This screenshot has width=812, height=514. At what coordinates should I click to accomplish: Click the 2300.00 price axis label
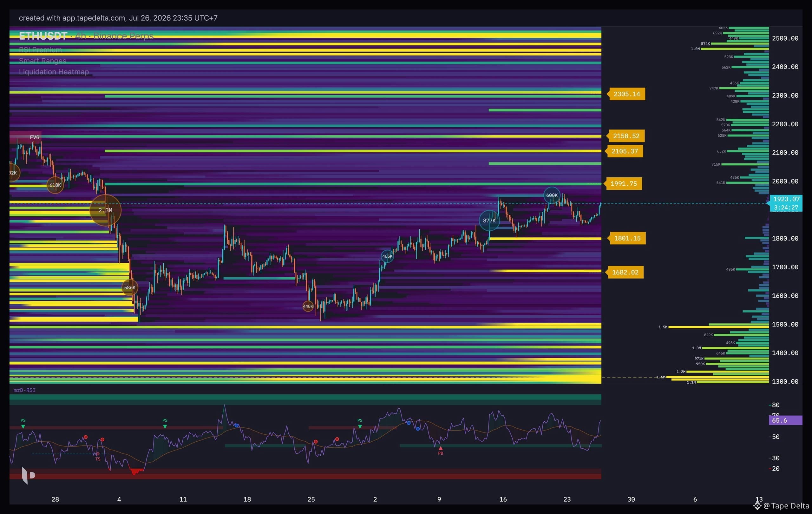pos(785,96)
